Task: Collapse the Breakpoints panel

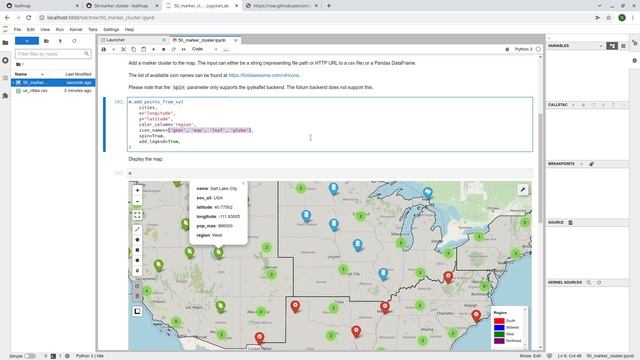Action: 561,164
